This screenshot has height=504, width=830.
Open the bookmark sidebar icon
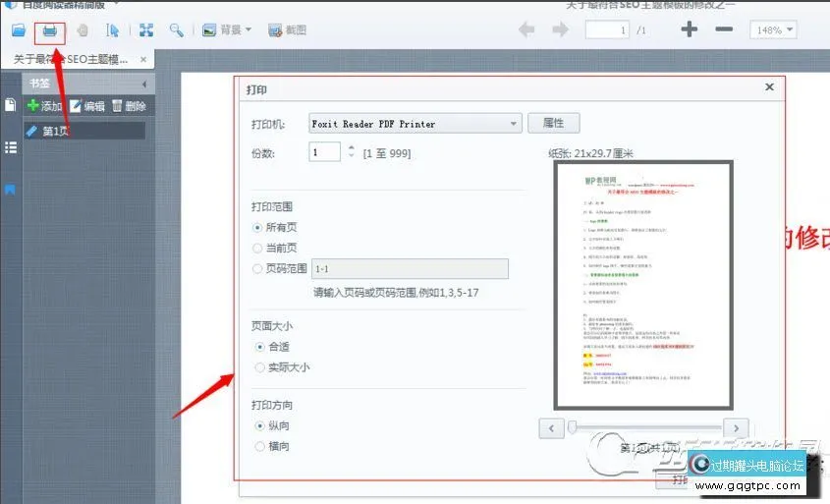coord(10,190)
